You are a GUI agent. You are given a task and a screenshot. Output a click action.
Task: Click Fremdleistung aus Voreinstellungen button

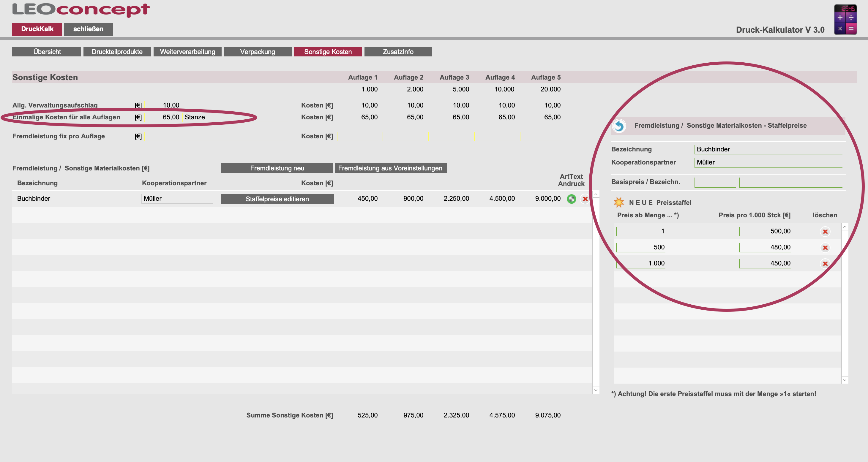click(x=390, y=168)
